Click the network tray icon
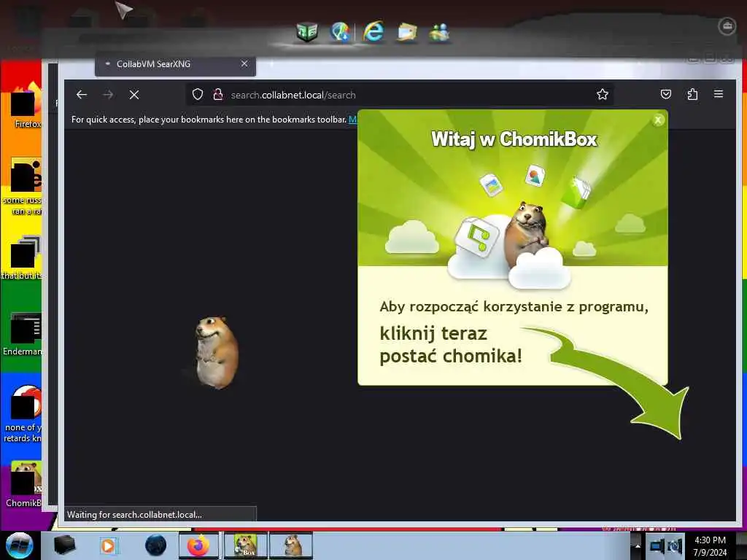This screenshot has height=560, width=747. [x=657, y=545]
